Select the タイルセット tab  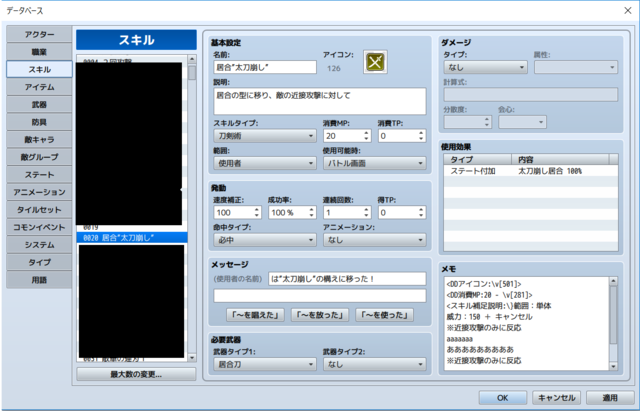click(39, 210)
